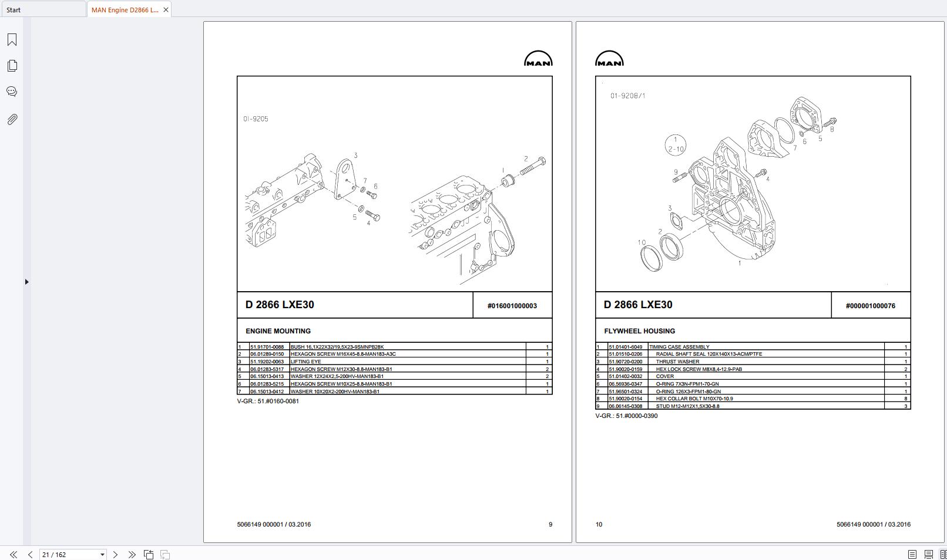947x560 pixels.
Task: Open the page number dropdown
Action: pyautogui.click(x=102, y=555)
